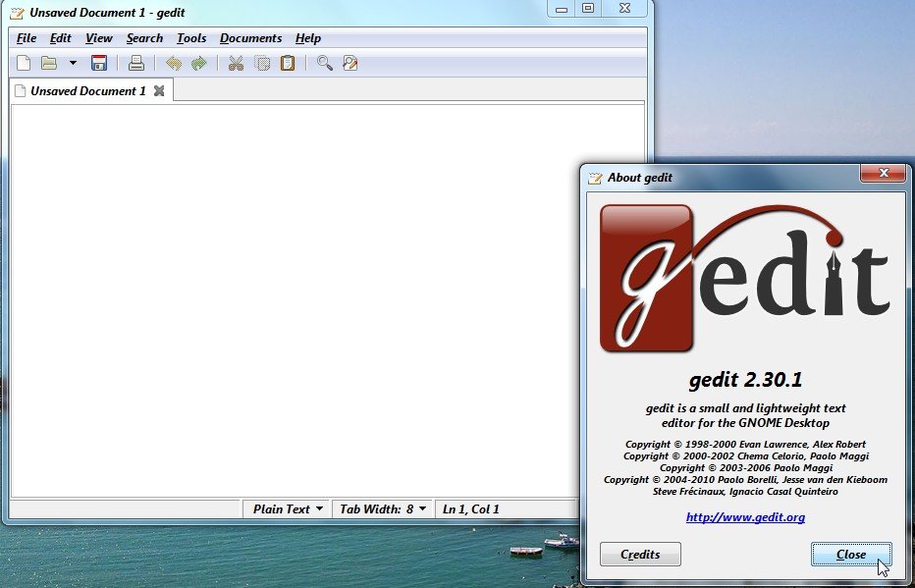Click the Ln 1, Col 1 status entry

click(x=471, y=509)
